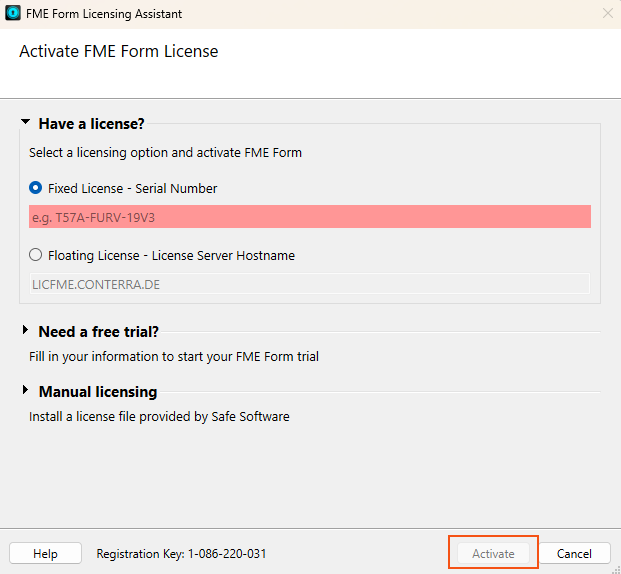Click the 'Manual licensing' heading text

[x=98, y=392]
